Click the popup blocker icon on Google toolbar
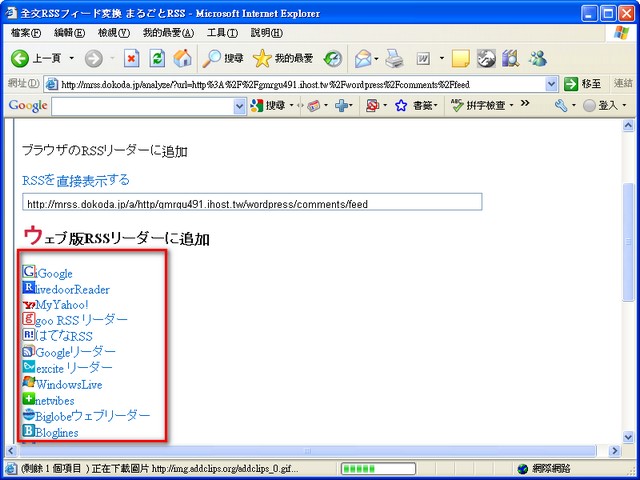Image resolution: width=640 pixels, height=480 pixels. click(372, 106)
